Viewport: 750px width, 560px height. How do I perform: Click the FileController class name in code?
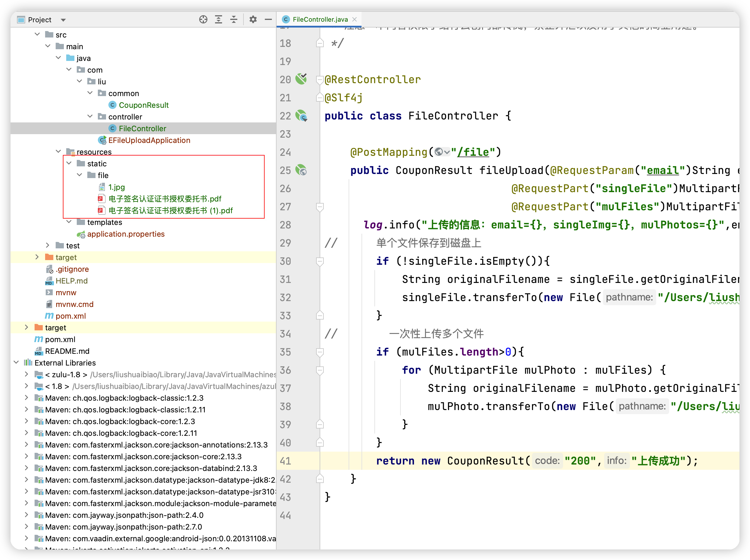coord(453,116)
